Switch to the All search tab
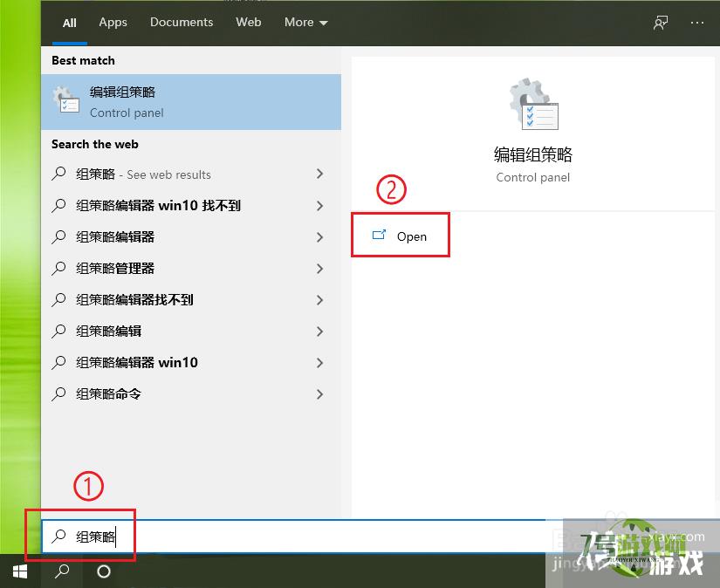The height and width of the screenshot is (588, 720). point(69,23)
